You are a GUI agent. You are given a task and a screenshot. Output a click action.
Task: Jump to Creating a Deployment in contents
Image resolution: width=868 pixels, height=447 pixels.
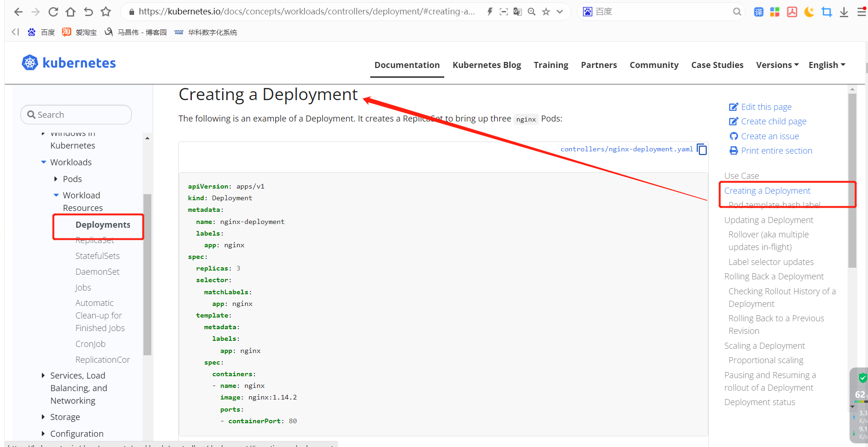[767, 190]
